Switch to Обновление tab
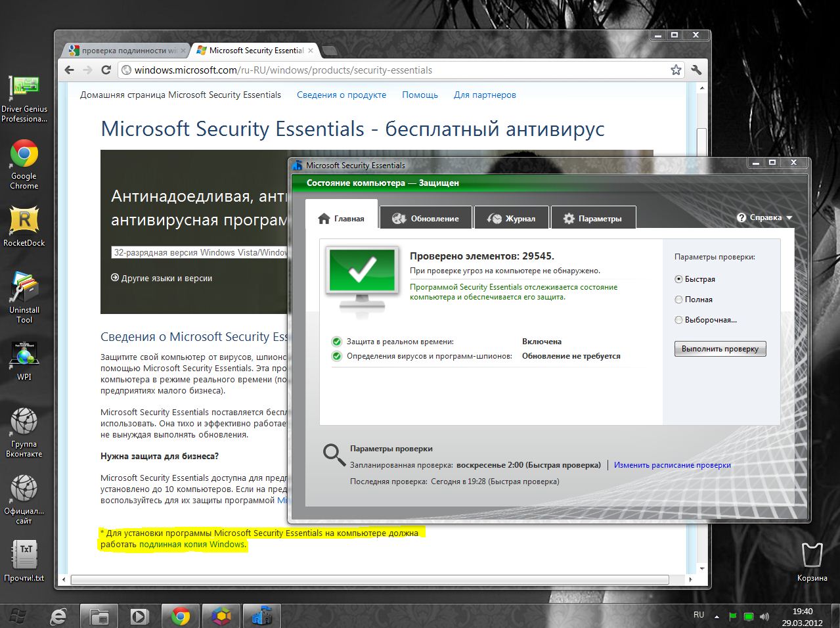Viewport: 840px width, 628px height. coord(426,218)
